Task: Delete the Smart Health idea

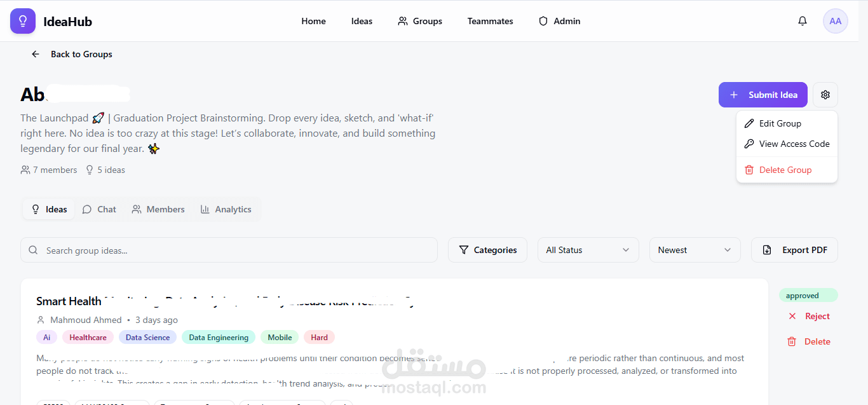Action: (x=809, y=341)
